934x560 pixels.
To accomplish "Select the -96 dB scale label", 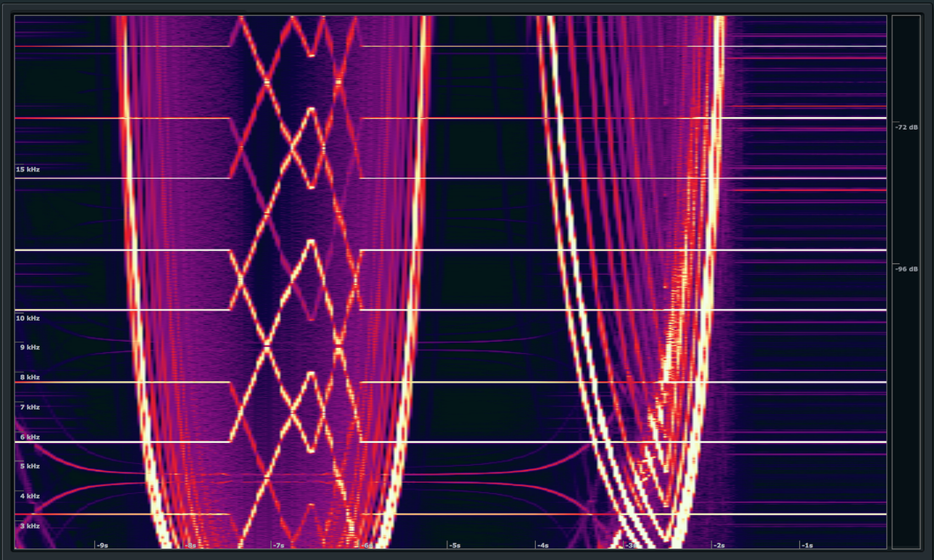I will point(907,270).
